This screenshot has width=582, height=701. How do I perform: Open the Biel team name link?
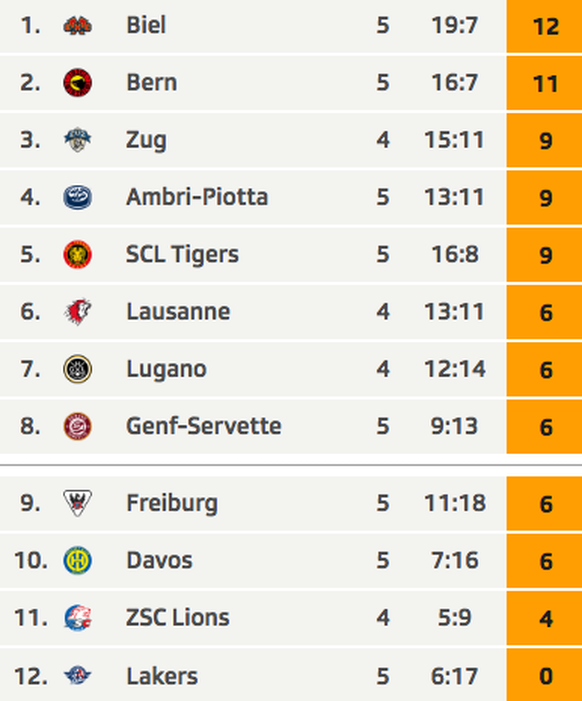(x=146, y=25)
